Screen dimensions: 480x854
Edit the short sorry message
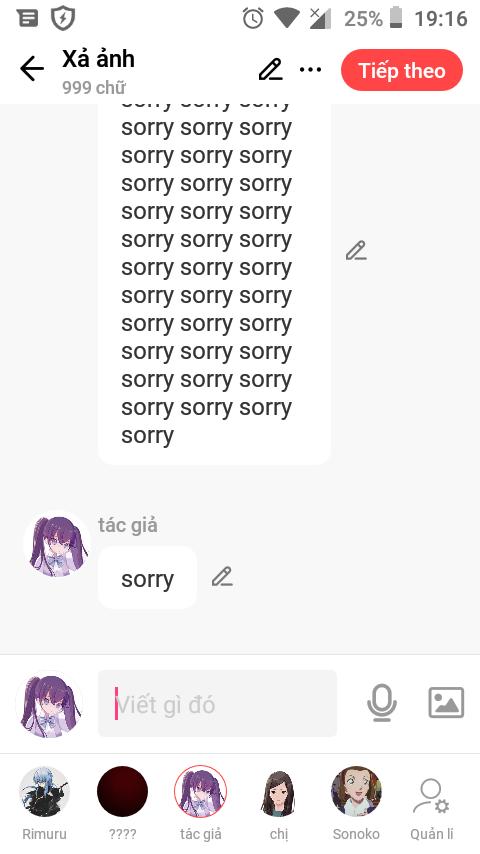222,577
